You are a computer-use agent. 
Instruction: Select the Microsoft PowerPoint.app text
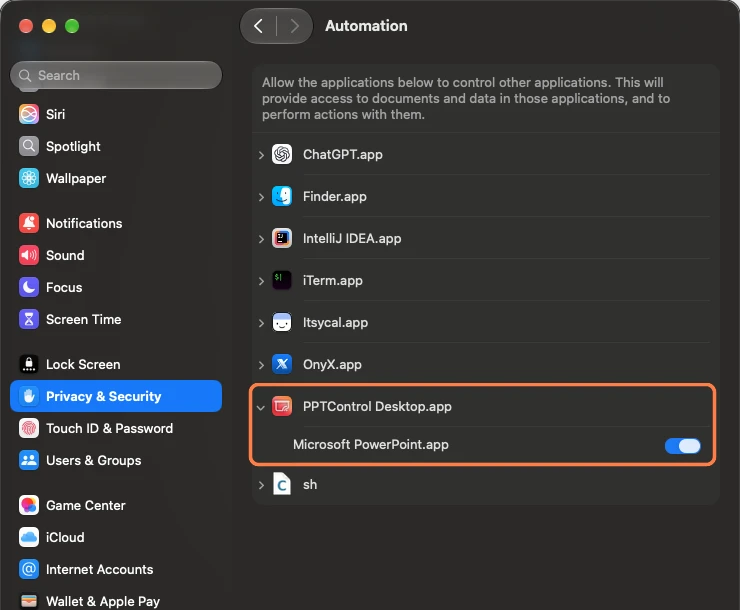[370, 444]
